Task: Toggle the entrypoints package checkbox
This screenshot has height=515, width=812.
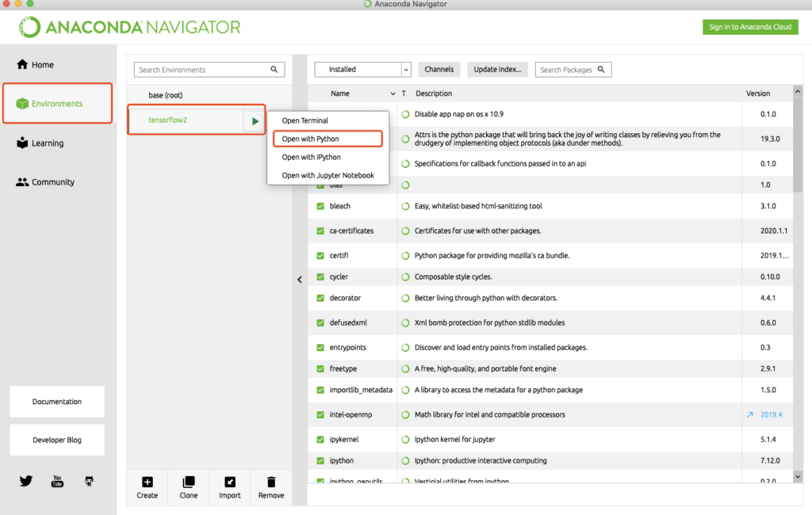Action: [x=320, y=348]
